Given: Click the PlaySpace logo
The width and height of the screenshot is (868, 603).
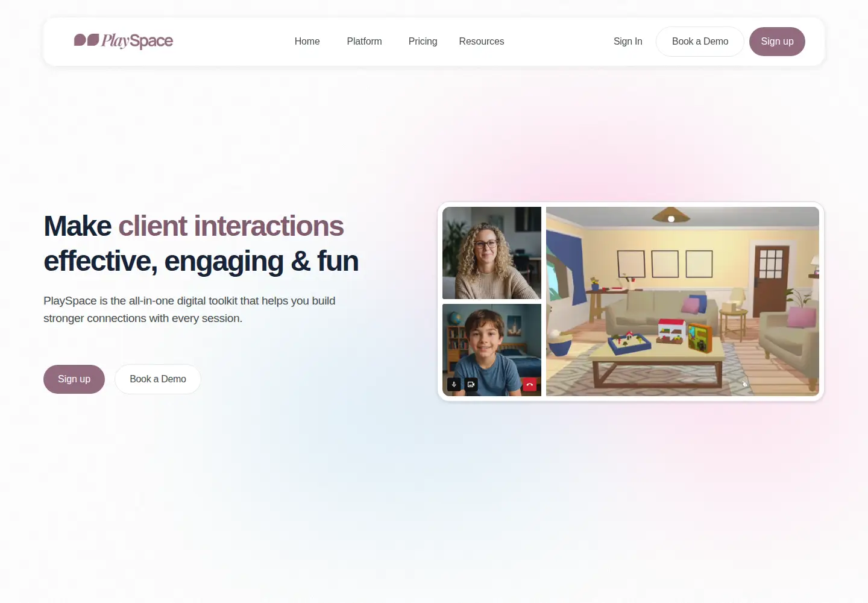Looking at the screenshot, I should pos(124,41).
